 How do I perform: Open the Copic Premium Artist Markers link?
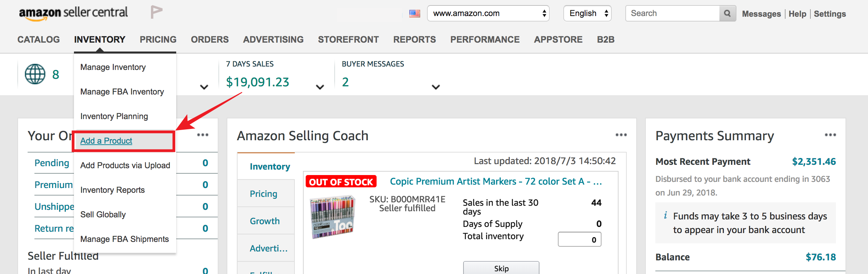tap(496, 181)
